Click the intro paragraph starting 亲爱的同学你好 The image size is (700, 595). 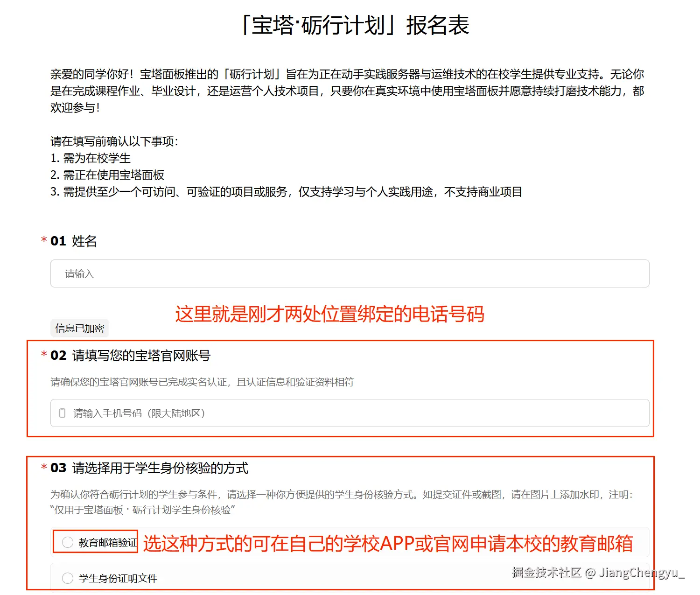(x=347, y=91)
